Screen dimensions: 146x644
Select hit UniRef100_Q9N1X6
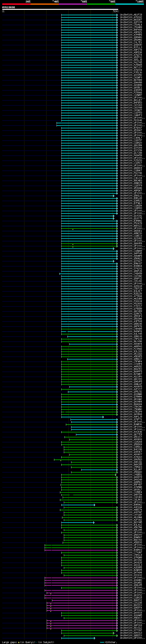tap(131, 336)
